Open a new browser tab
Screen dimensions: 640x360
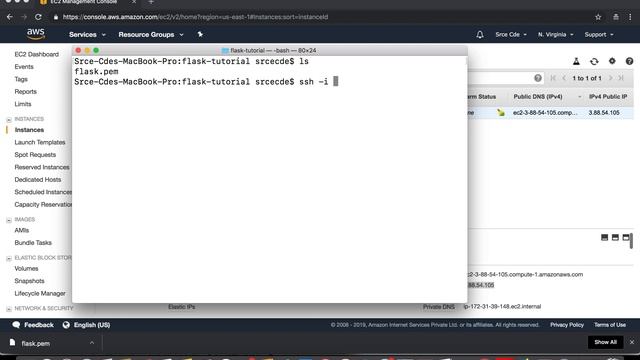pos(151,2)
